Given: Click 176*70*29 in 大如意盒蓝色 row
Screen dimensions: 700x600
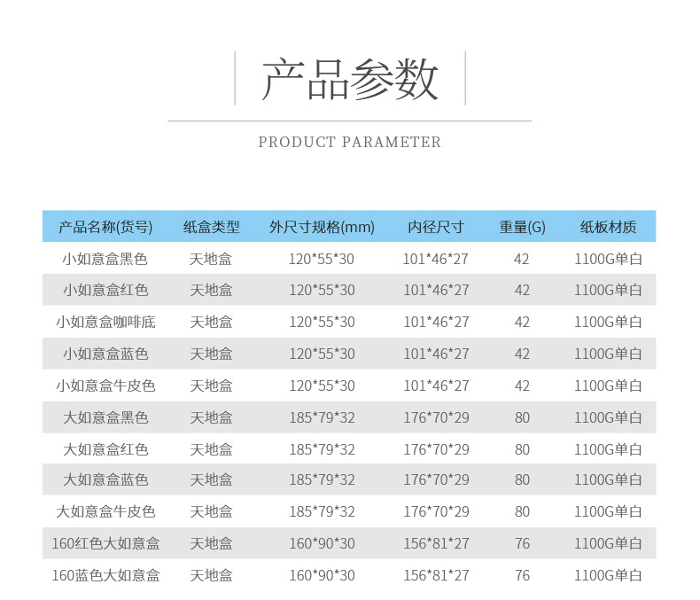Looking at the screenshot, I should pyautogui.click(x=436, y=479).
